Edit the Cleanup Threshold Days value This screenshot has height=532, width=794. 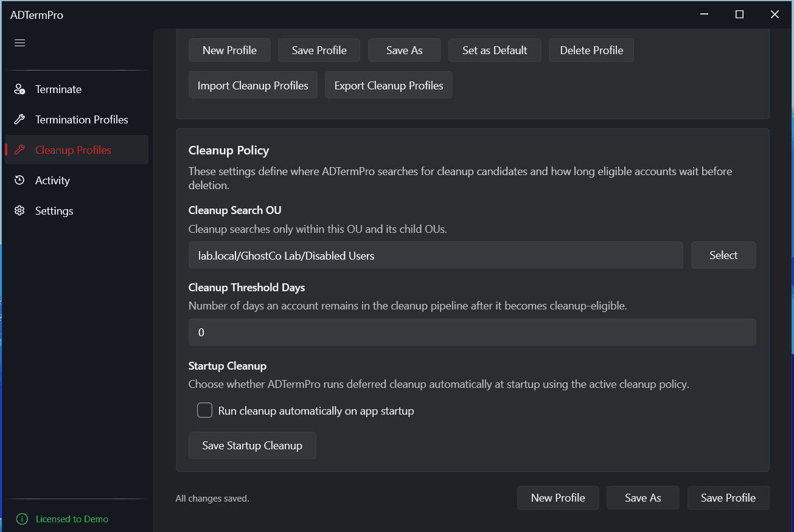(x=472, y=332)
